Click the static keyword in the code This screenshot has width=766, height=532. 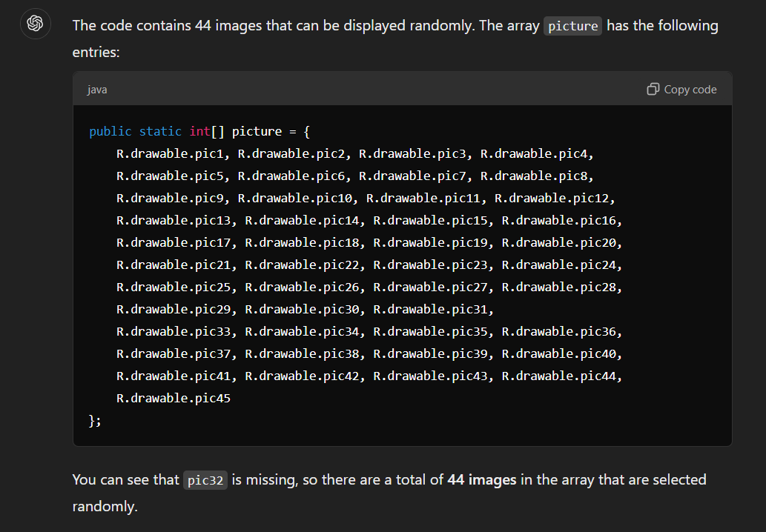coord(160,132)
